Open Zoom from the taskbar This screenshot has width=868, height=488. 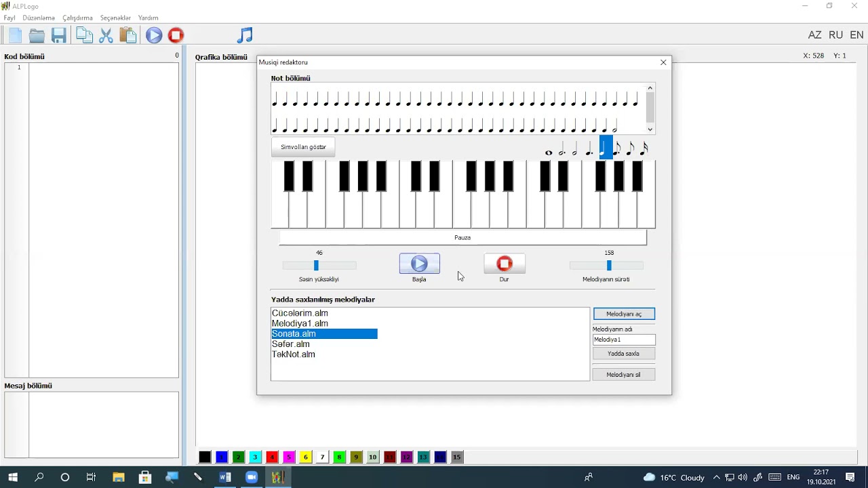pyautogui.click(x=252, y=477)
